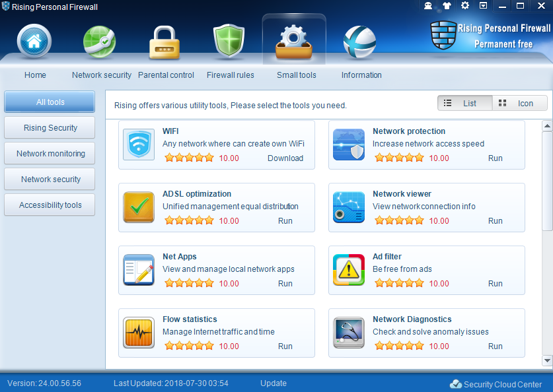Click the Ad filter warning icon

click(349, 270)
